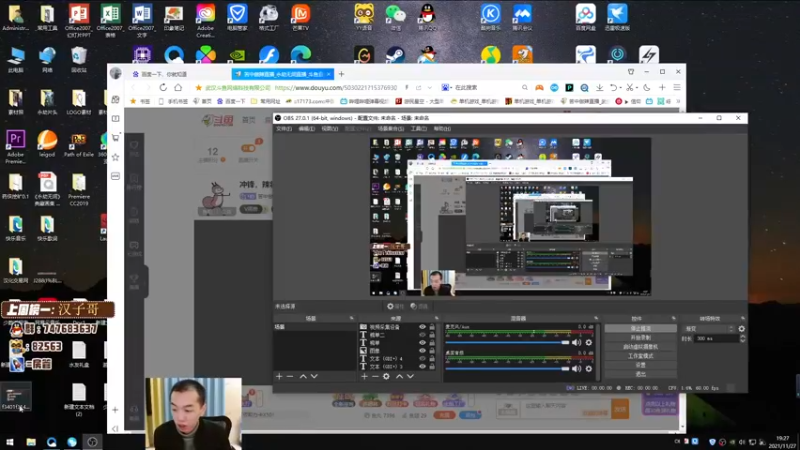Click browser address bar douyu URL
Viewport: 800px width, 450px height.
[336, 88]
